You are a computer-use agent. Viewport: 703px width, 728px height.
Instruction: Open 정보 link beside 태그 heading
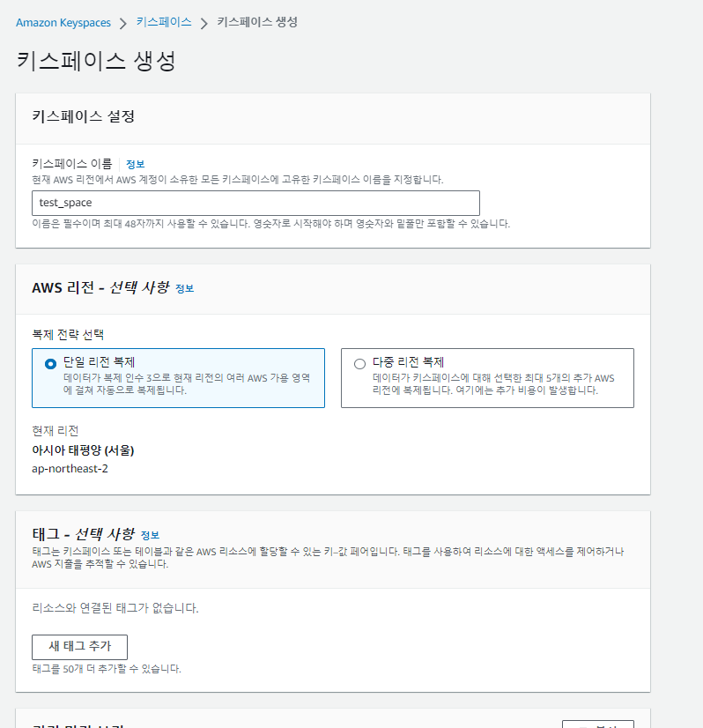coord(150,535)
